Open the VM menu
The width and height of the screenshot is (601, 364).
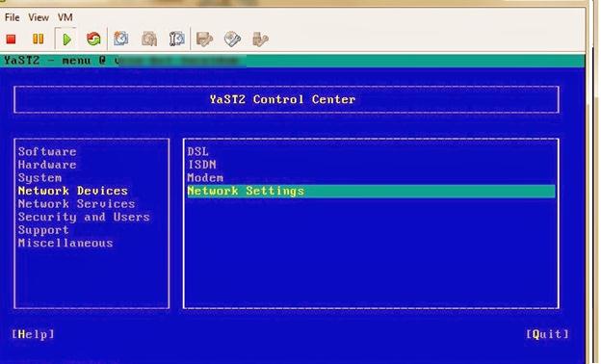(x=65, y=17)
